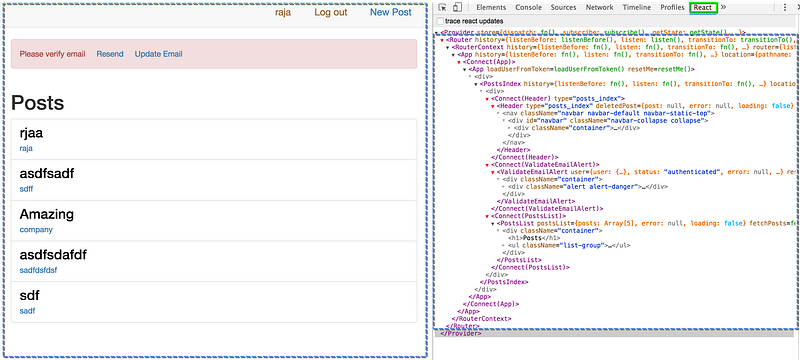Expand the ul list-group node arrow
The height and width of the screenshot is (360, 800).
[x=504, y=245]
